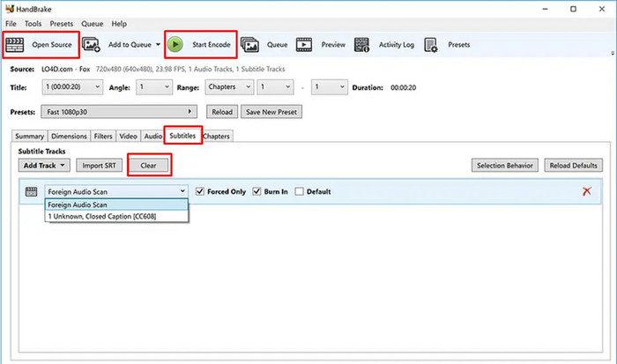The image size is (617, 364).
Task: Uncheck the Burn In checkbox
Action: [x=256, y=191]
